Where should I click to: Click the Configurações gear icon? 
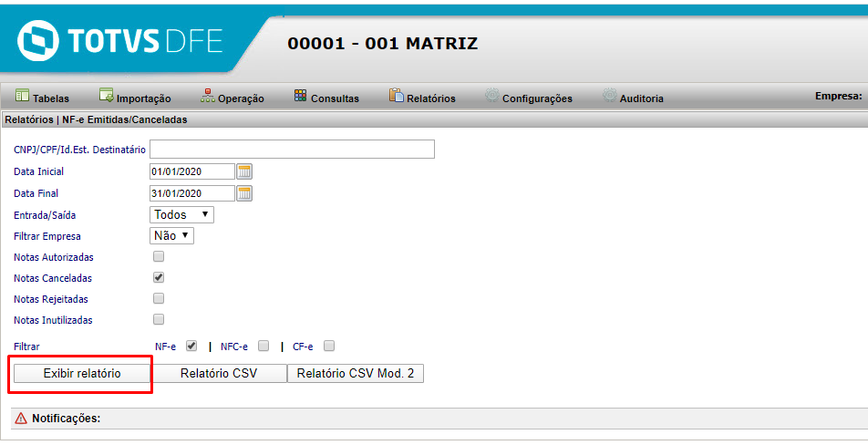pyautogui.click(x=492, y=95)
